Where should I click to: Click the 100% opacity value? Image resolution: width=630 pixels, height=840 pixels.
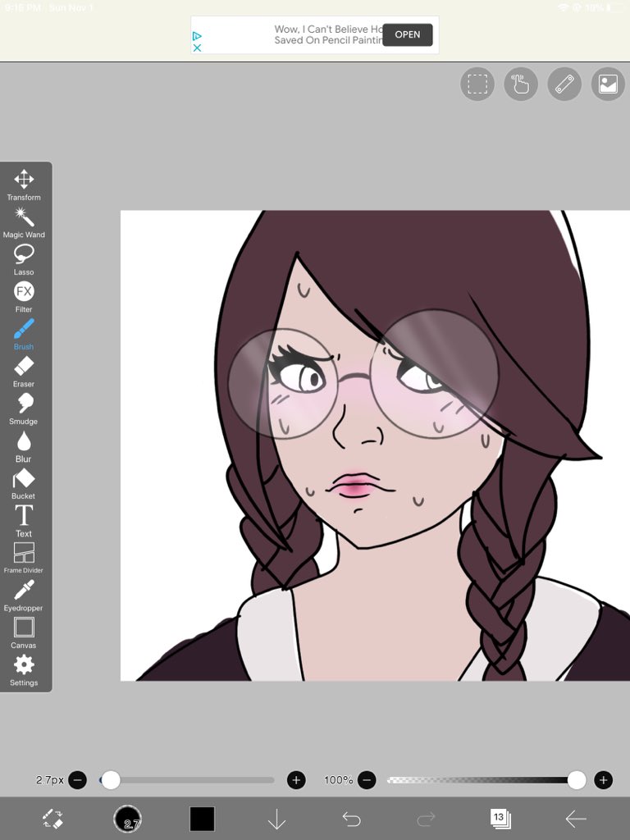pyautogui.click(x=338, y=780)
